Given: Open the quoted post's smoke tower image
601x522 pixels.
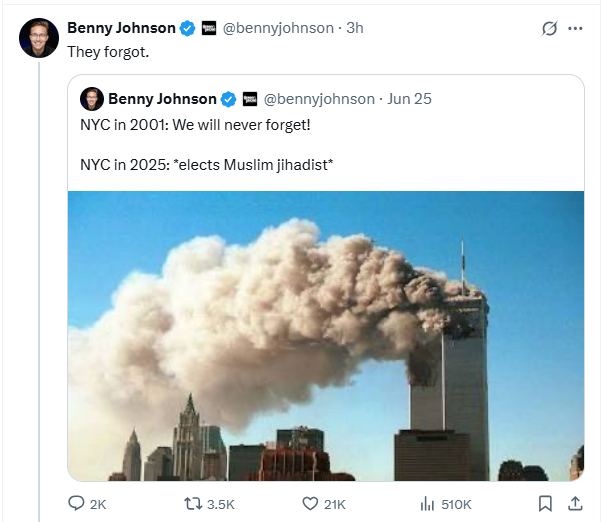Looking at the screenshot, I should pos(326,336).
